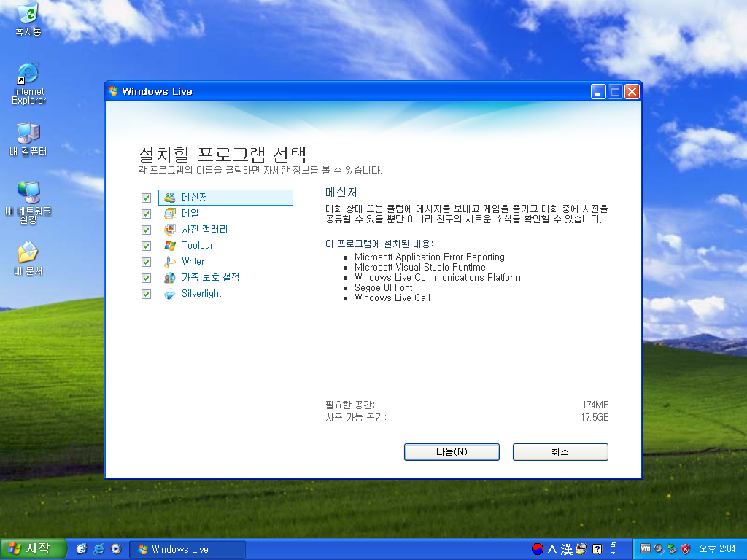Click Microsoft Visual Studio Runtime list item
This screenshot has height=560, width=747.
[x=419, y=267]
